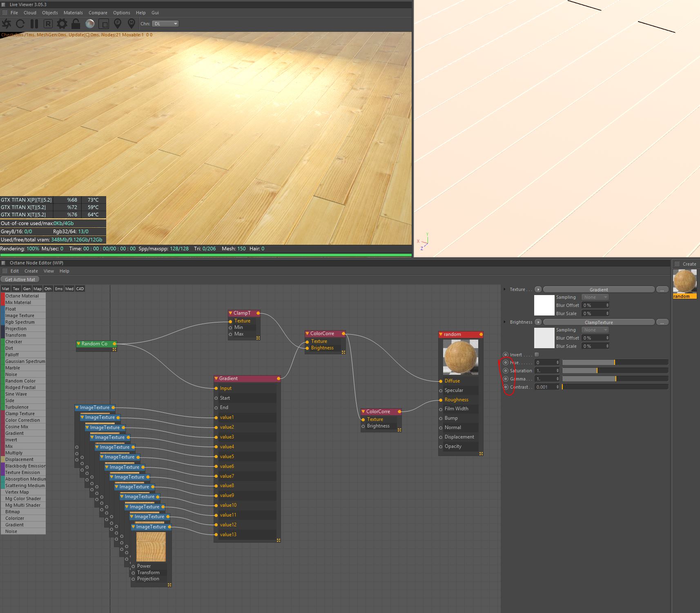
Task: Click the arrow button next to Texture Gradient
Action: (x=538, y=289)
